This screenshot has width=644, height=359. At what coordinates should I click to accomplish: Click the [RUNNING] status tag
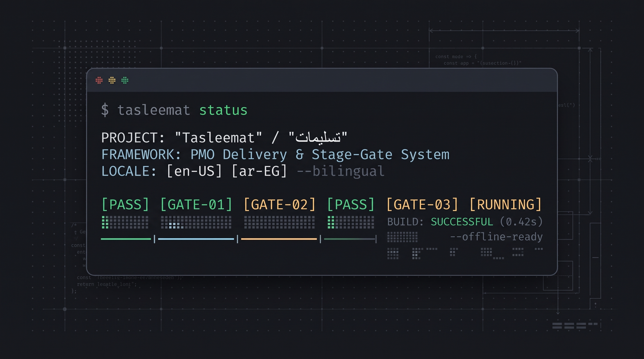[x=505, y=205]
